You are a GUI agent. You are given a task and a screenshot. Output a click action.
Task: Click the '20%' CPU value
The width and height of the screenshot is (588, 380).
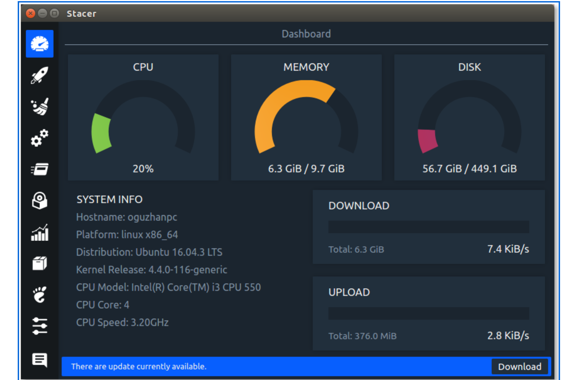(x=143, y=169)
